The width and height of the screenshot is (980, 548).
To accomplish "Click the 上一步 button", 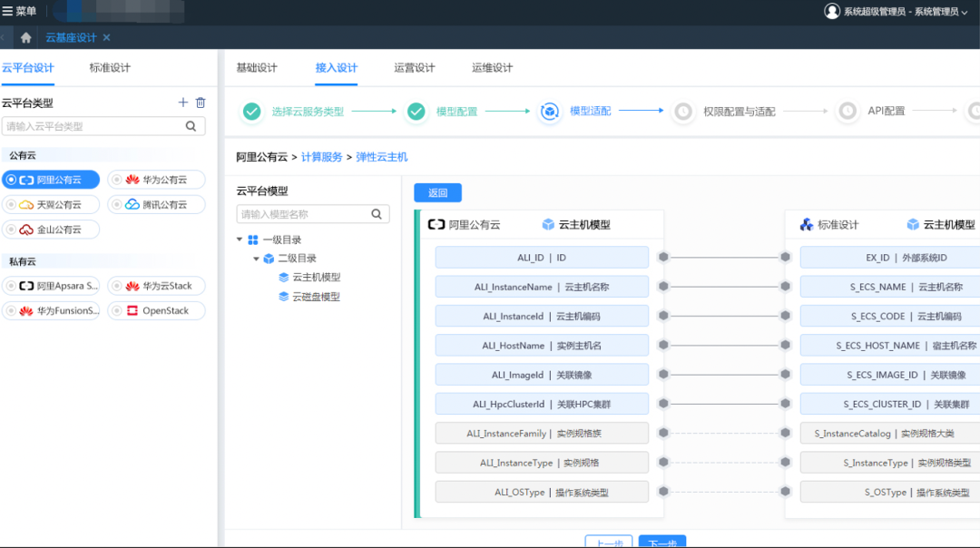I will tap(609, 542).
